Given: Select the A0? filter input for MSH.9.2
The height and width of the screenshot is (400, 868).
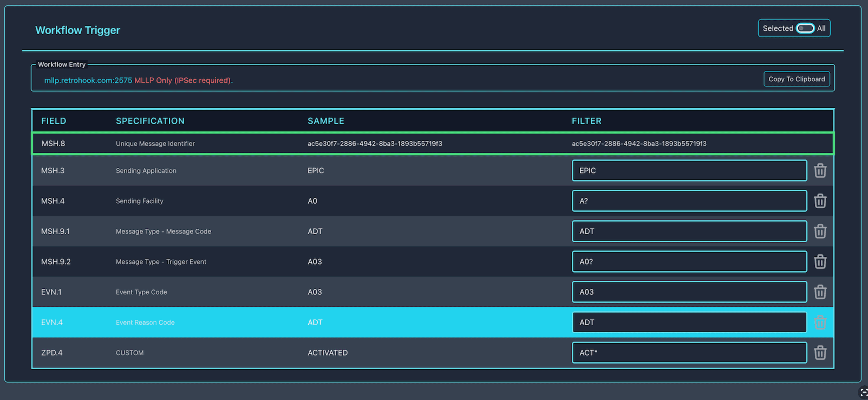Looking at the screenshot, I should pos(689,262).
